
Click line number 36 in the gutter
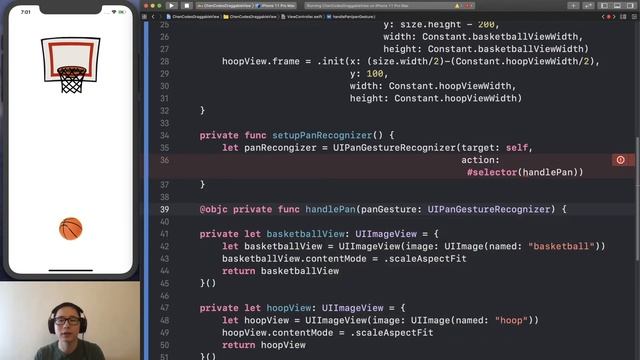point(164,160)
